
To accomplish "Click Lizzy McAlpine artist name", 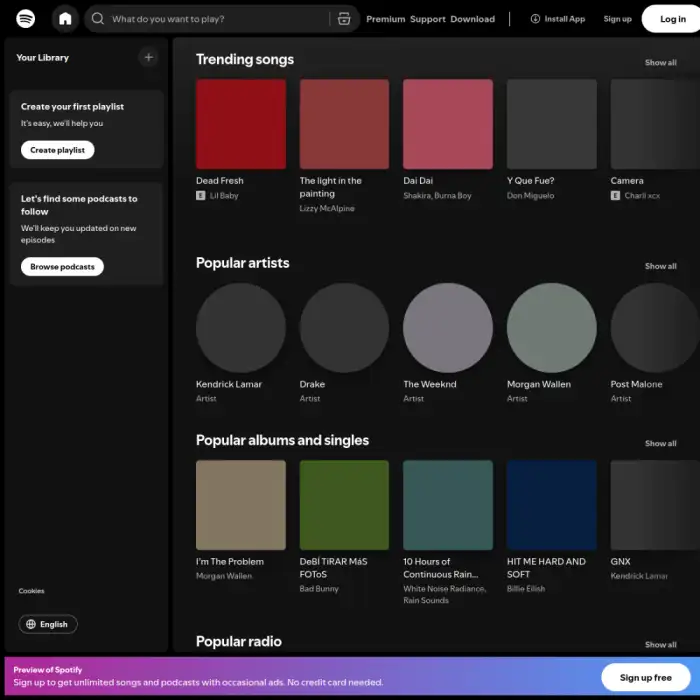I will click(327, 208).
